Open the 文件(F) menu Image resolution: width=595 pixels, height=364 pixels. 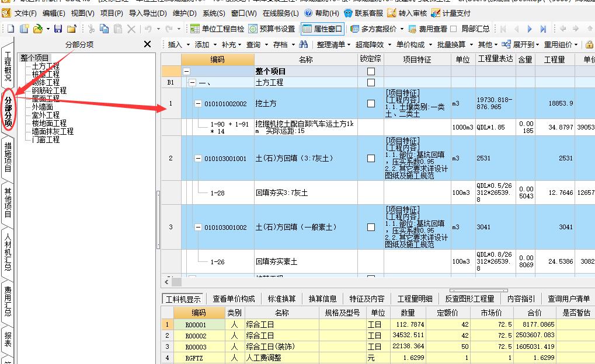(x=26, y=13)
